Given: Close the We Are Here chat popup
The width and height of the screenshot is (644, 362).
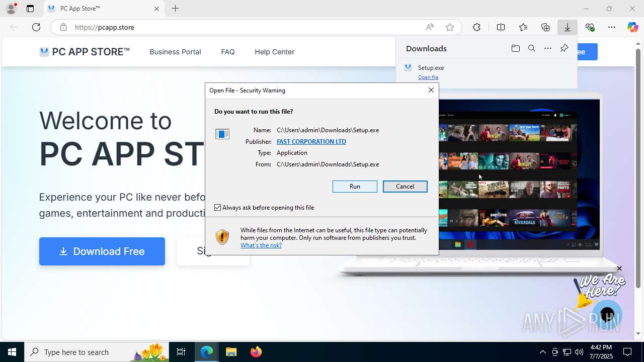Looking at the screenshot, I should tap(619, 268).
